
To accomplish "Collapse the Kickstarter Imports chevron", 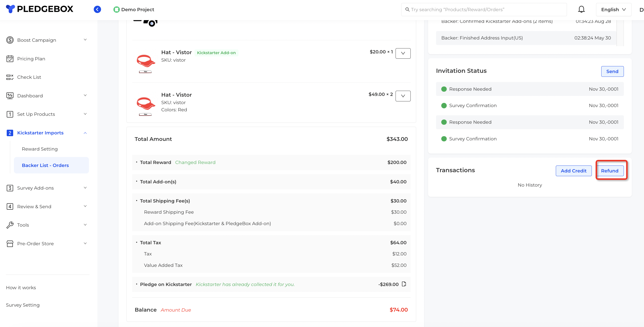I will tap(85, 133).
